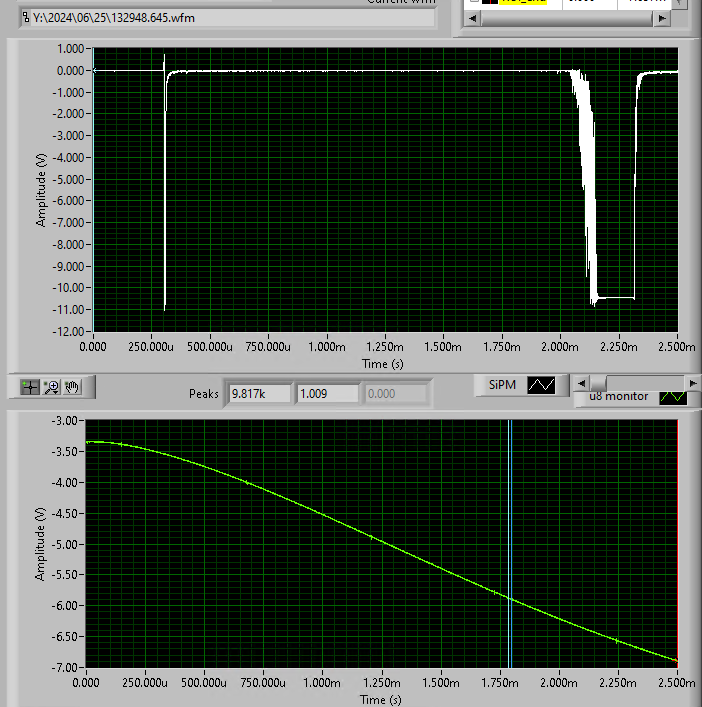
Task: Click the disabled Peaks field showing 0.000
Action: [x=395, y=394]
